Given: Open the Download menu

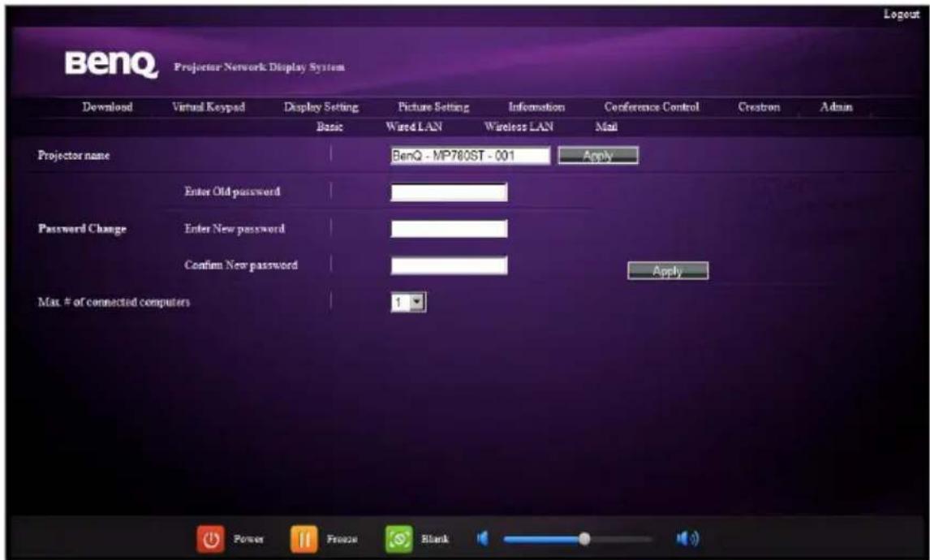Looking at the screenshot, I should pos(107,107).
